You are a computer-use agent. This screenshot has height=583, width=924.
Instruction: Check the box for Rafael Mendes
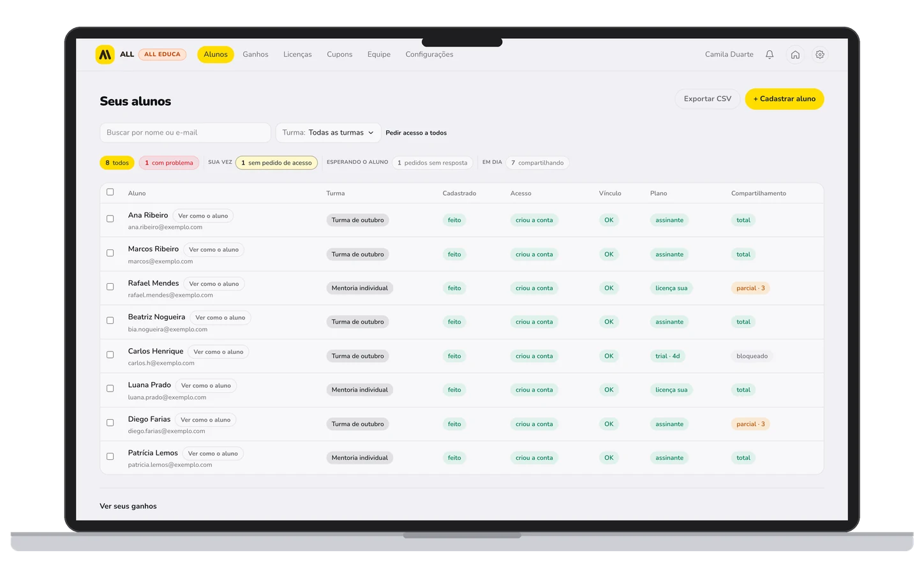point(110,287)
